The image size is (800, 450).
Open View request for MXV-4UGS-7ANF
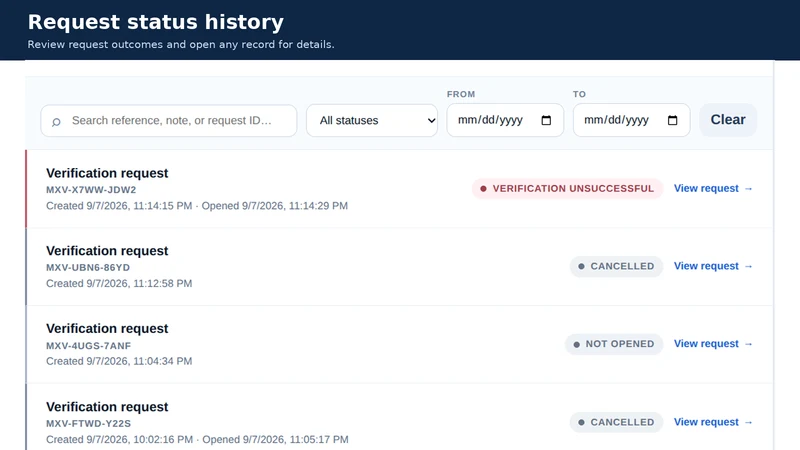[x=713, y=343]
